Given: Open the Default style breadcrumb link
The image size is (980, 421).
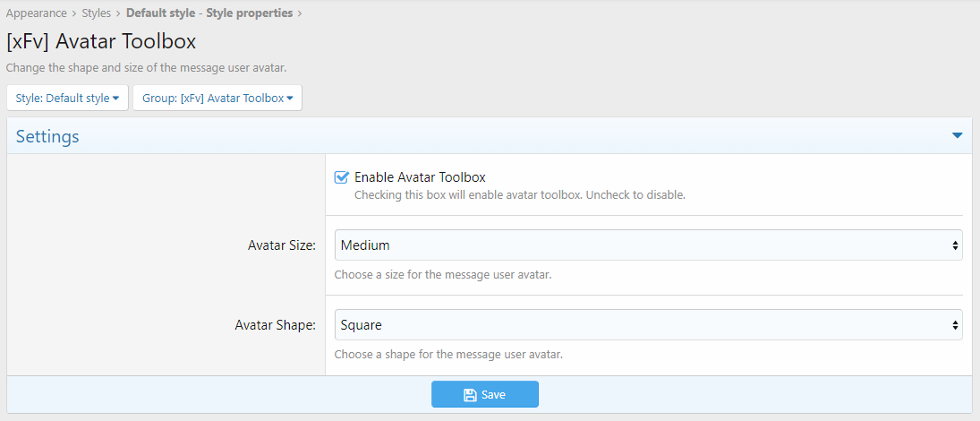Looking at the screenshot, I should click(x=160, y=13).
